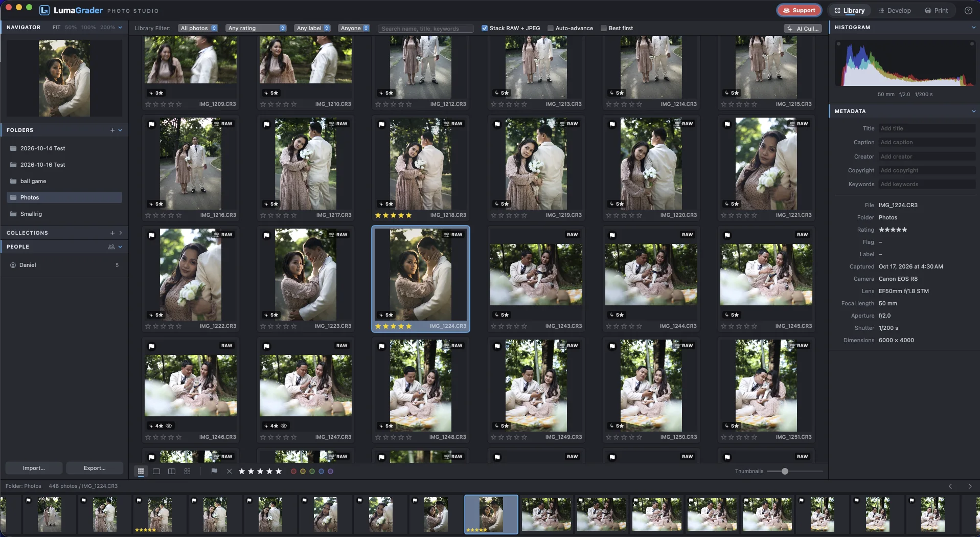Switch to the Print module tab
Viewport: 980px width, 537px height.
(937, 10)
